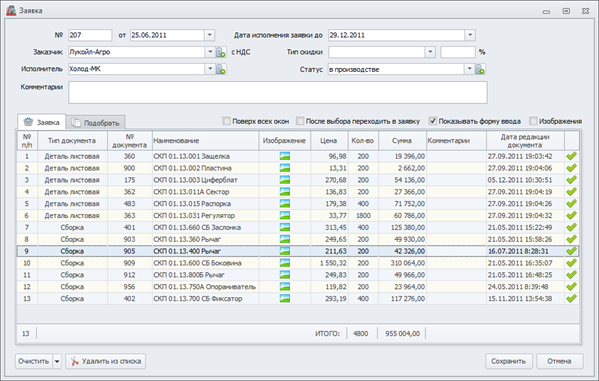
Task: Enable the Поверх всех окон checkbox
Action: pos(226,121)
